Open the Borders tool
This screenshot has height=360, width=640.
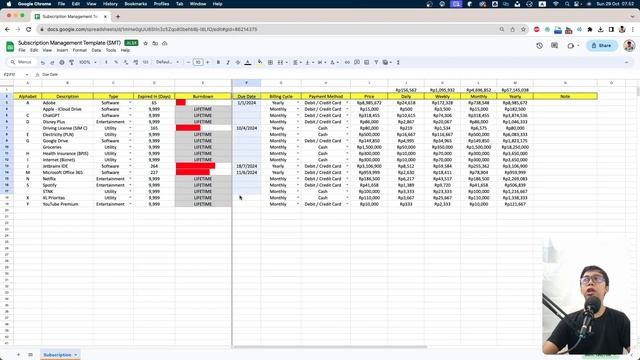pos(270,62)
